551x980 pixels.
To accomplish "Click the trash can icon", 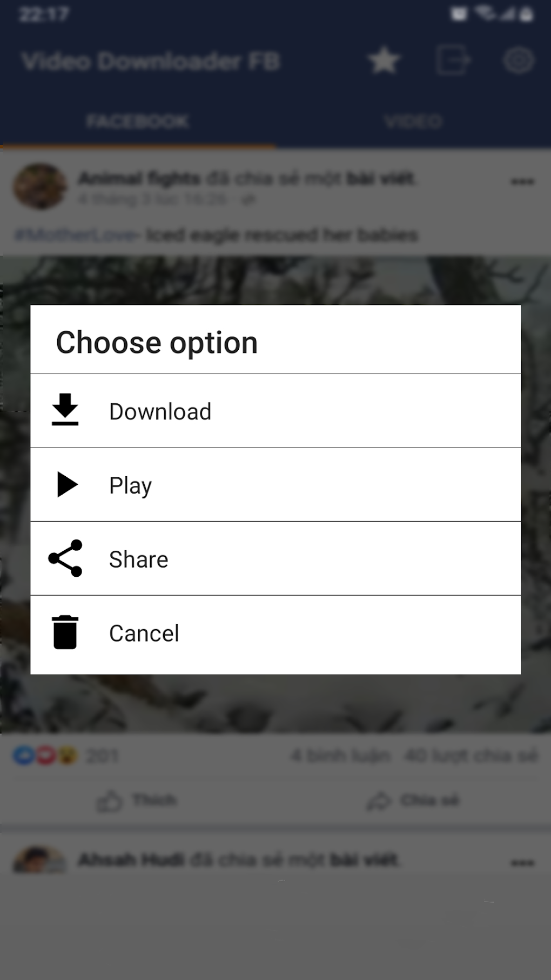I will pos(65,632).
